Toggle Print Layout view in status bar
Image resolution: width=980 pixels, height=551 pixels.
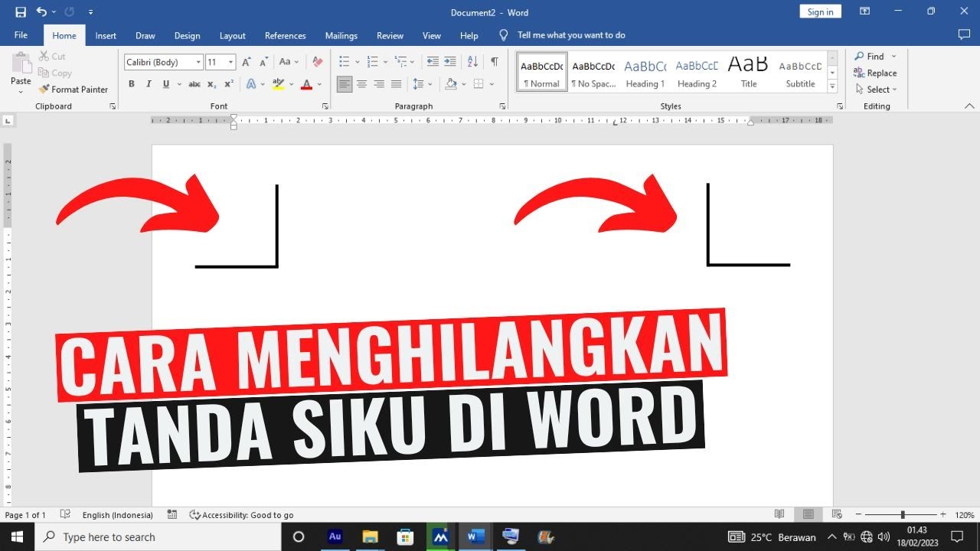tap(808, 515)
